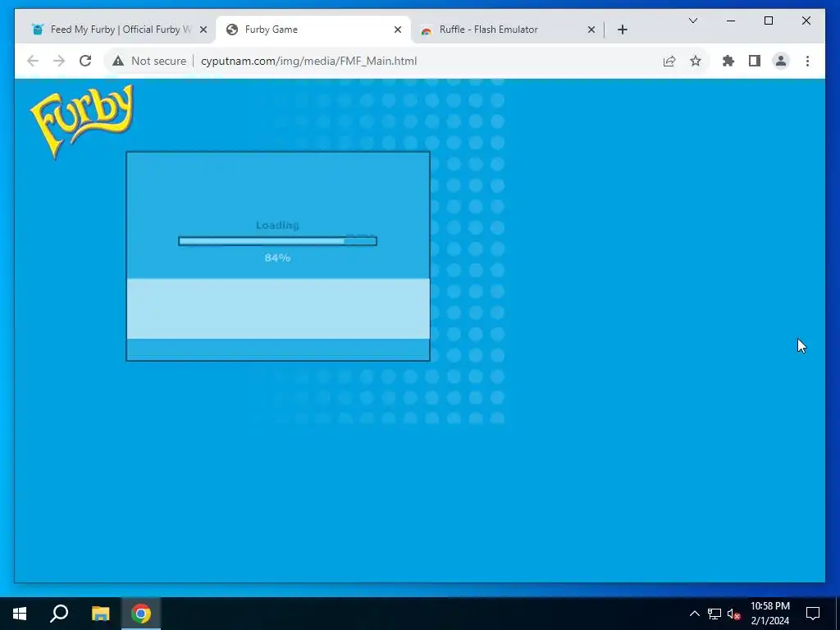Click muted volume tray icon
This screenshot has height=630, width=840.
click(734, 614)
